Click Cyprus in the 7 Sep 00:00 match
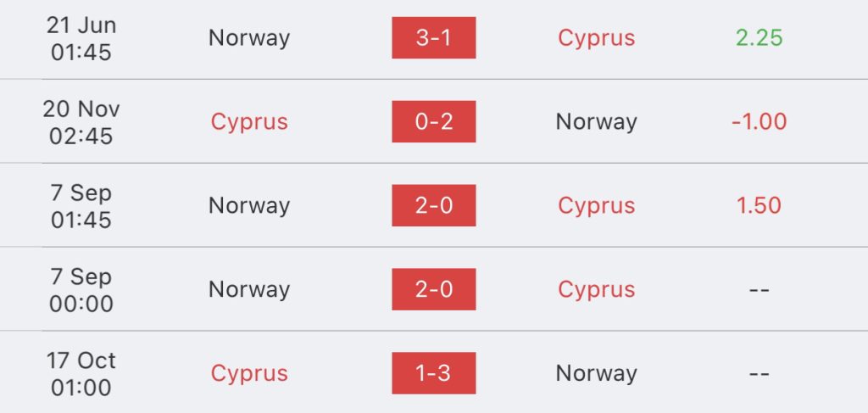 [x=596, y=290]
